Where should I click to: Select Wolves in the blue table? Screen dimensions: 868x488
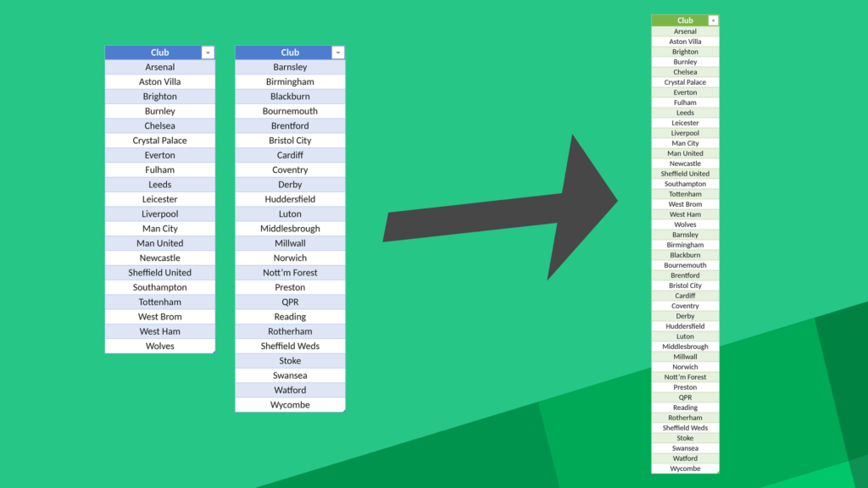point(160,346)
